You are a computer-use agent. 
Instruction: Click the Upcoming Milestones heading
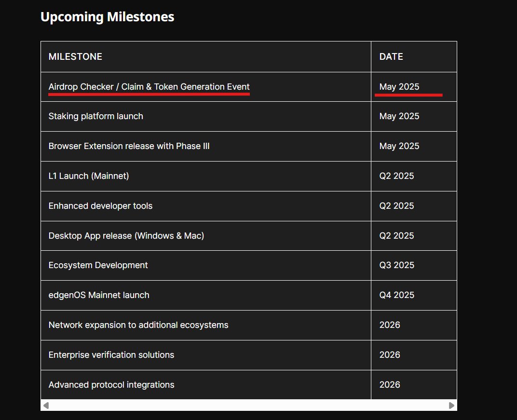click(x=107, y=17)
